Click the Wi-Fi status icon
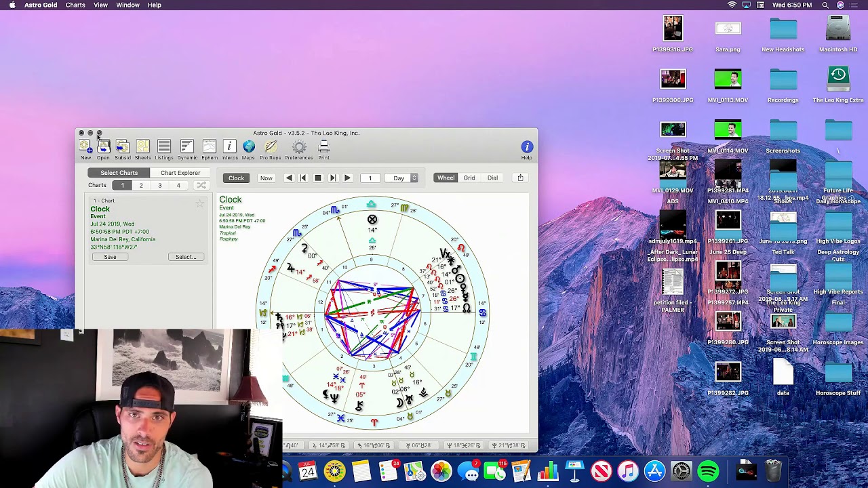868x488 pixels. point(732,5)
